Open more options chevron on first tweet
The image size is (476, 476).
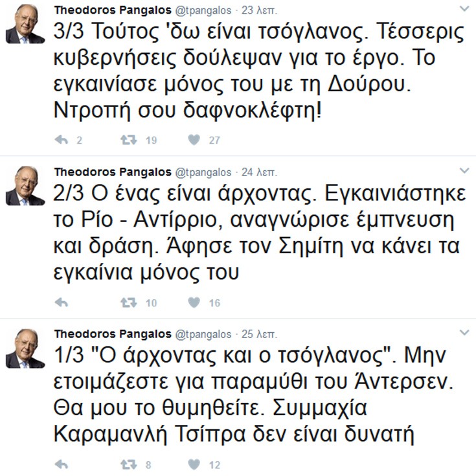pyautogui.click(x=464, y=9)
